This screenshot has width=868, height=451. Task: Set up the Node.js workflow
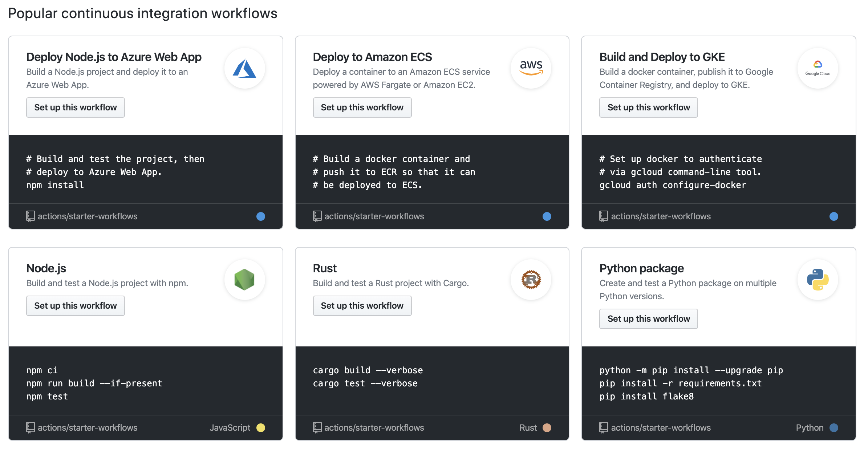click(x=76, y=306)
